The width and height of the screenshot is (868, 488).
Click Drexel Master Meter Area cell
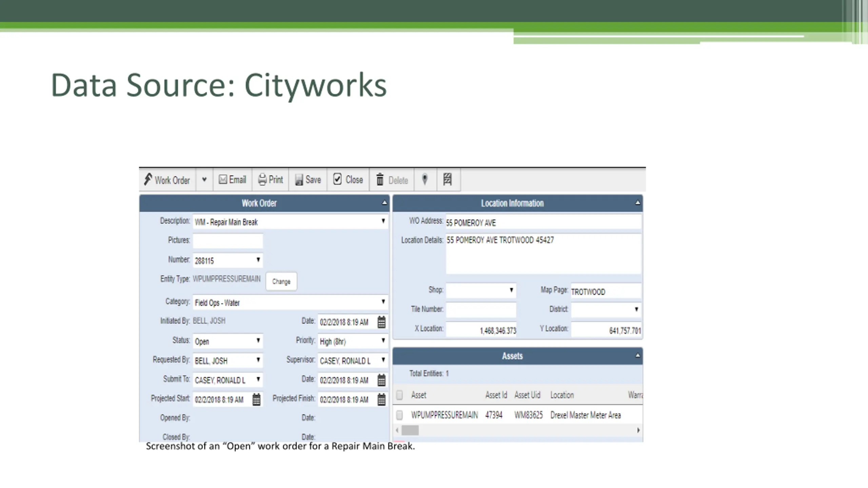(586, 415)
